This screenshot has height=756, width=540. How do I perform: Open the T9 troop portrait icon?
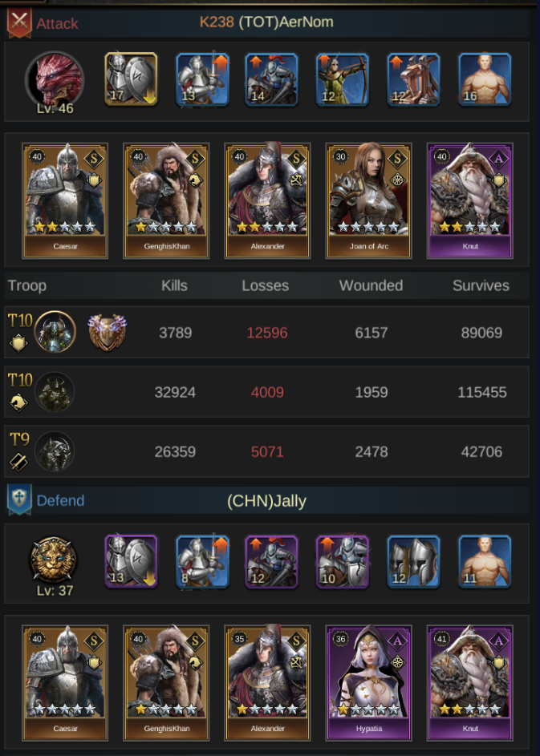click(55, 451)
